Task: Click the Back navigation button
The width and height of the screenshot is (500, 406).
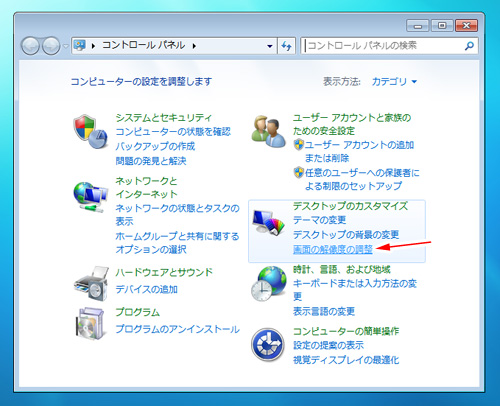Action: pos(30,46)
